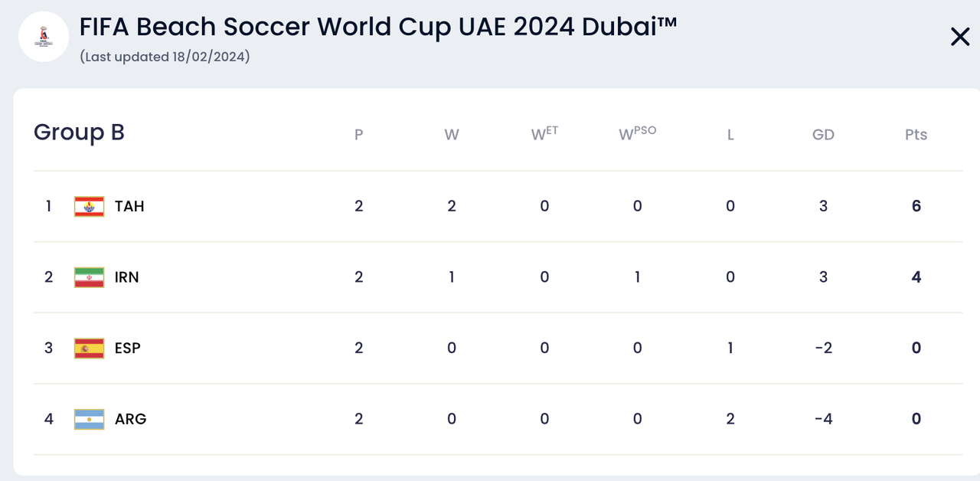This screenshot has height=481, width=980.
Task: Click the WET column header
Action: tap(544, 134)
